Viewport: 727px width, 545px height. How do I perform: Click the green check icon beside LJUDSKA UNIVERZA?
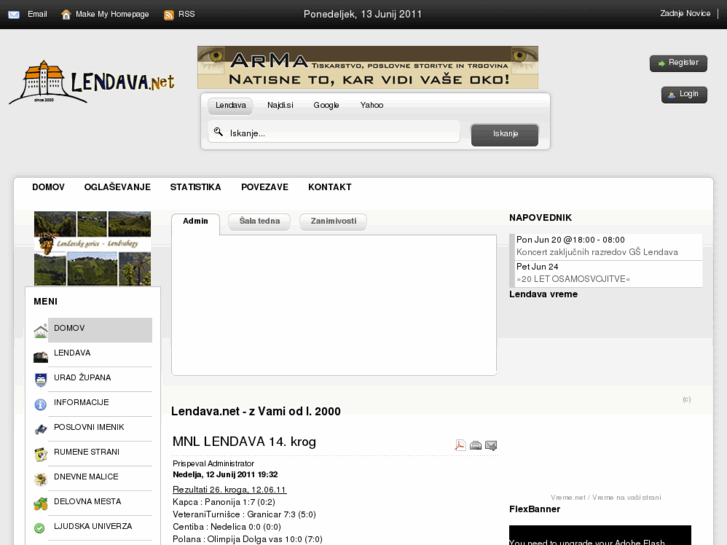[40, 528]
